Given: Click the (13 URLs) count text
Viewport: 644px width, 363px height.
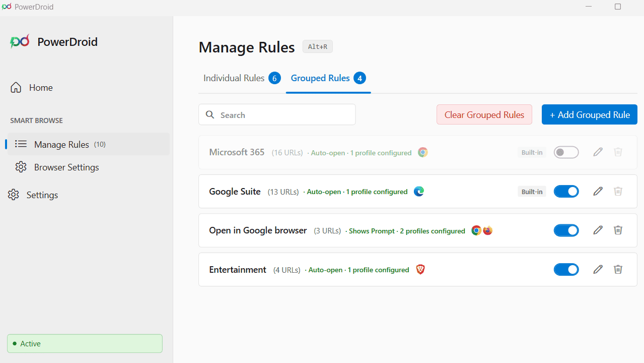Looking at the screenshot, I should tap(283, 192).
